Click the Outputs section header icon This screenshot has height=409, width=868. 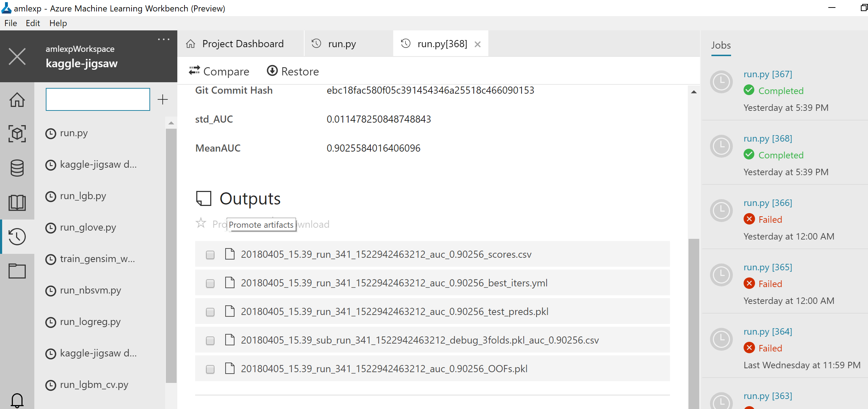(204, 198)
